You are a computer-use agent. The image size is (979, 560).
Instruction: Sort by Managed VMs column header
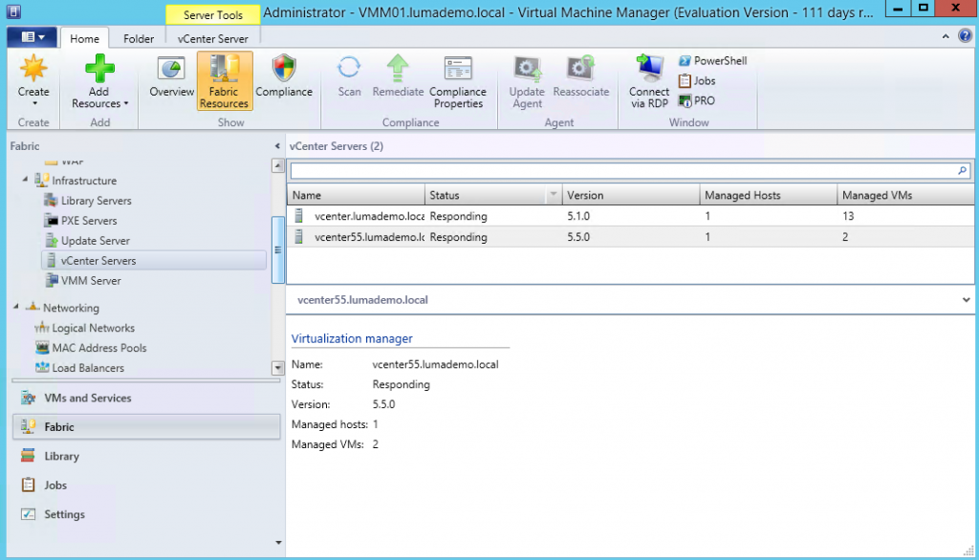(x=905, y=195)
